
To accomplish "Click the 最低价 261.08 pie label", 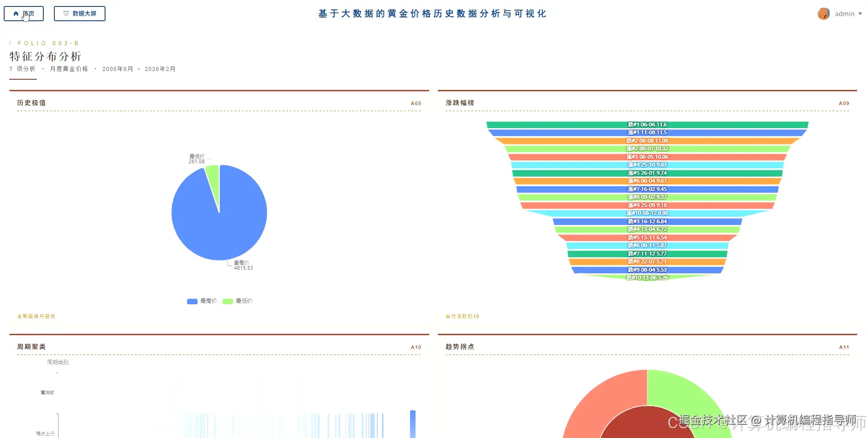I will pos(197,159).
